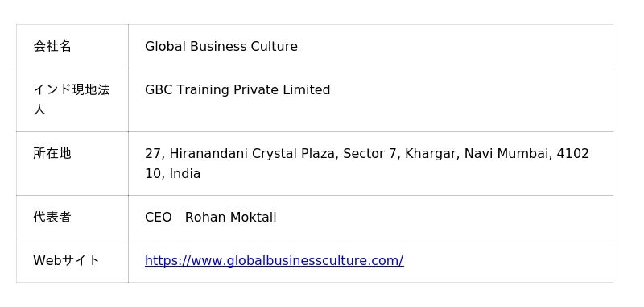Click the word Khargar in the address
This screenshot has width=644, height=307.
tap(432, 154)
